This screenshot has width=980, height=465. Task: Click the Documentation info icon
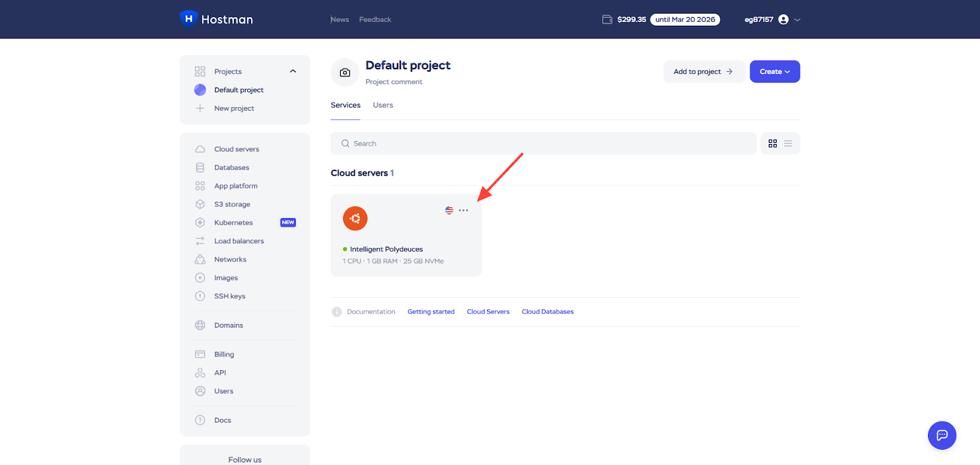click(x=336, y=312)
